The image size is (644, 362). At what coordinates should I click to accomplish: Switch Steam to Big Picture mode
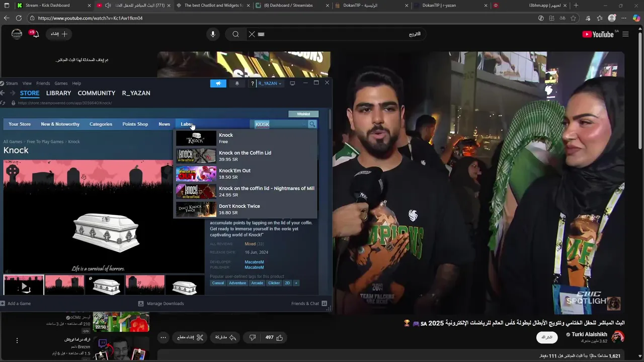[292, 83]
